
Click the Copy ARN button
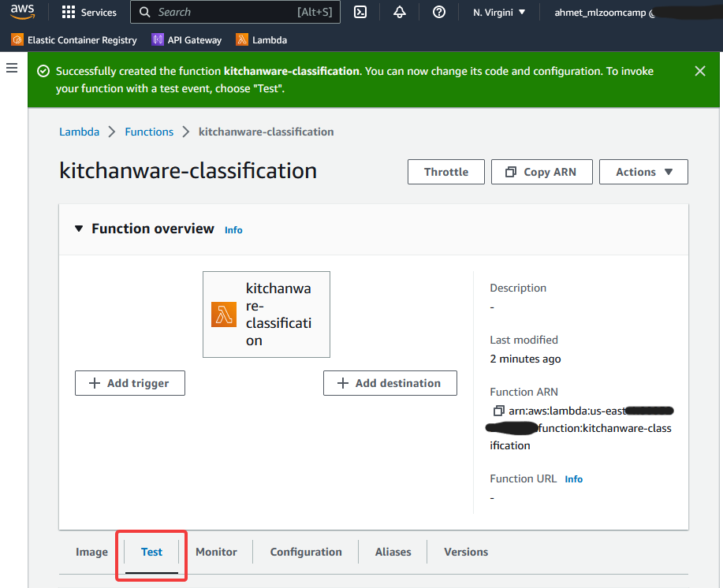point(542,172)
